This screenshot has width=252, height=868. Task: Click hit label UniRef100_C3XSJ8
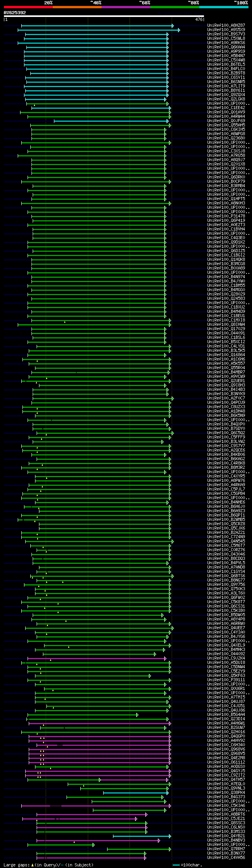coord(226,151)
